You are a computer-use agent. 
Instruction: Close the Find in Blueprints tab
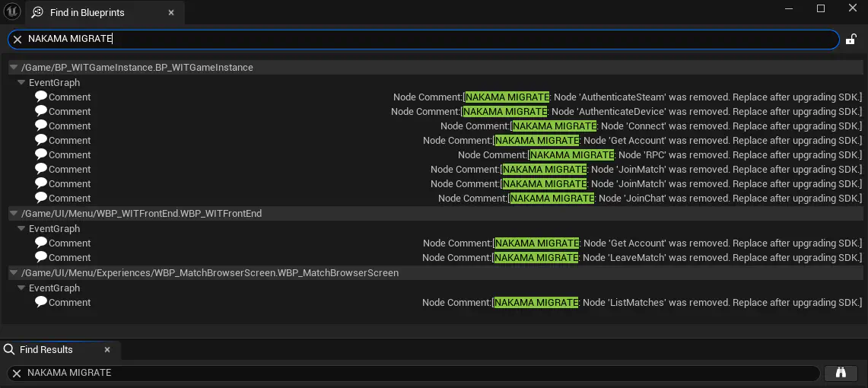pyautogui.click(x=172, y=12)
